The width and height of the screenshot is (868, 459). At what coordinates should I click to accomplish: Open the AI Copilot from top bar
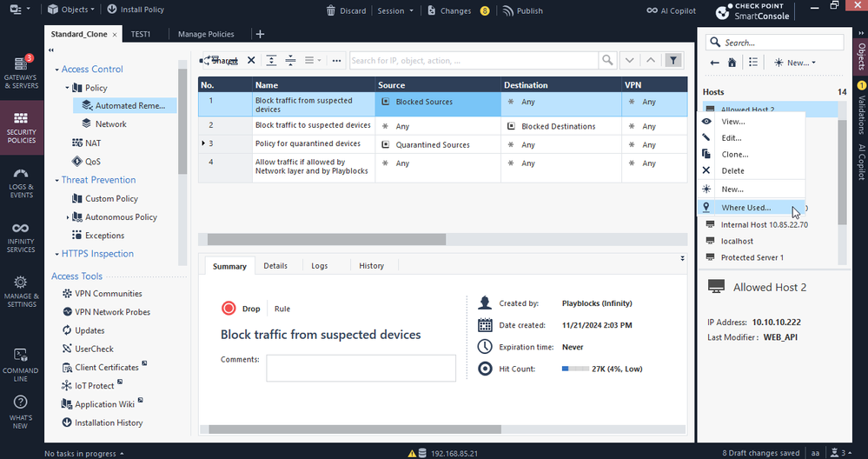tap(672, 10)
